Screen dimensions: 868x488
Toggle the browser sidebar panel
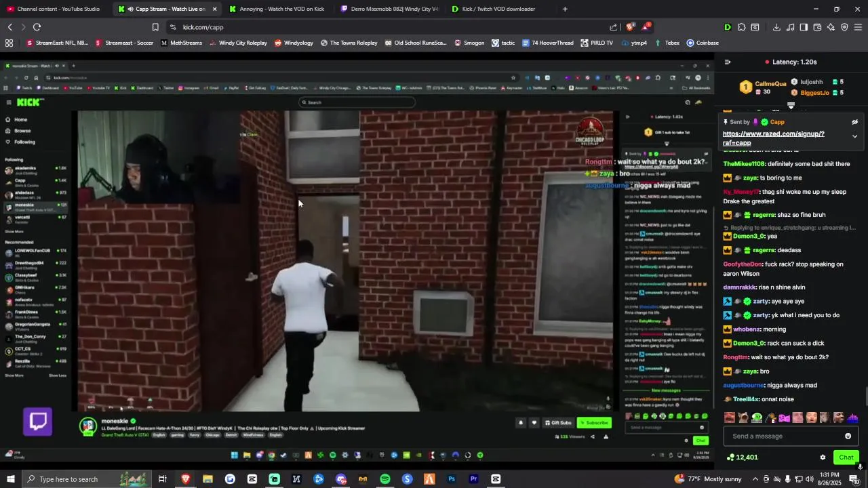[x=804, y=27]
